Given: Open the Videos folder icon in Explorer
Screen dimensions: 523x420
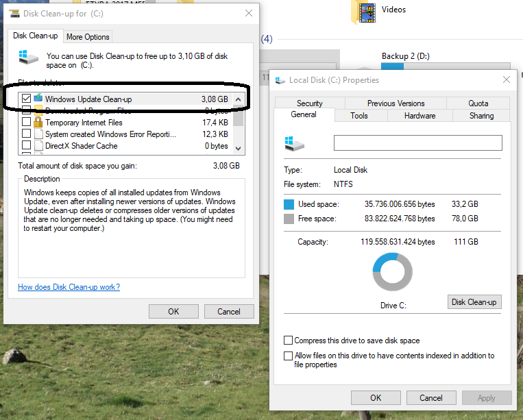Looking at the screenshot, I should pos(364,12).
